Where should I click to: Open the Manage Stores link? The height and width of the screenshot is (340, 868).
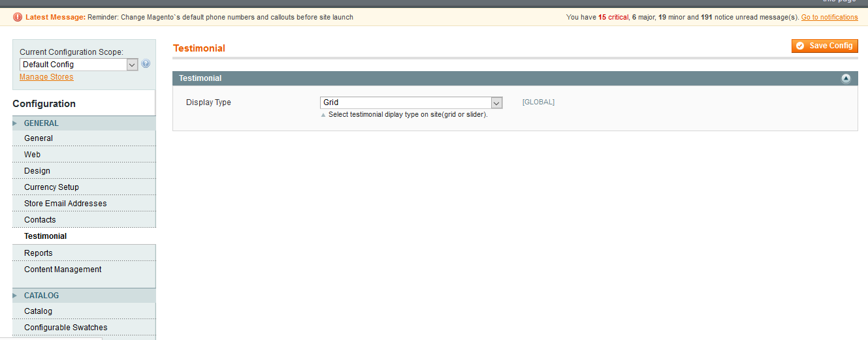(x=46, y=77)
